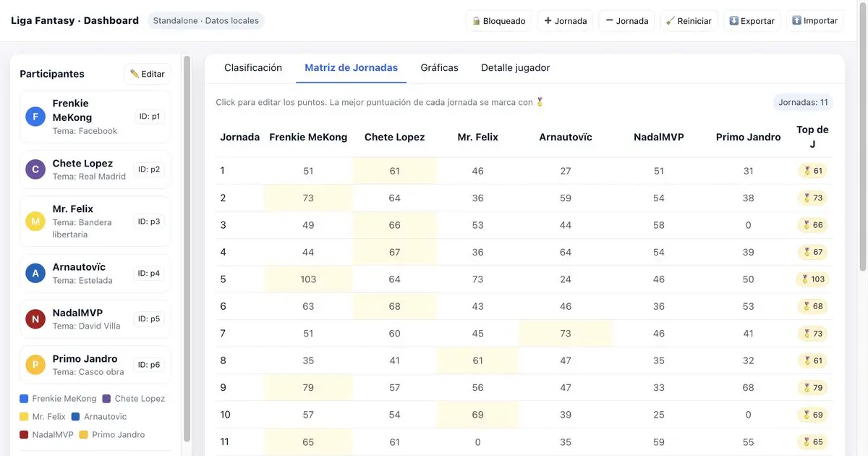Click the minus icon to remove Jornada

tap(609, 21)
